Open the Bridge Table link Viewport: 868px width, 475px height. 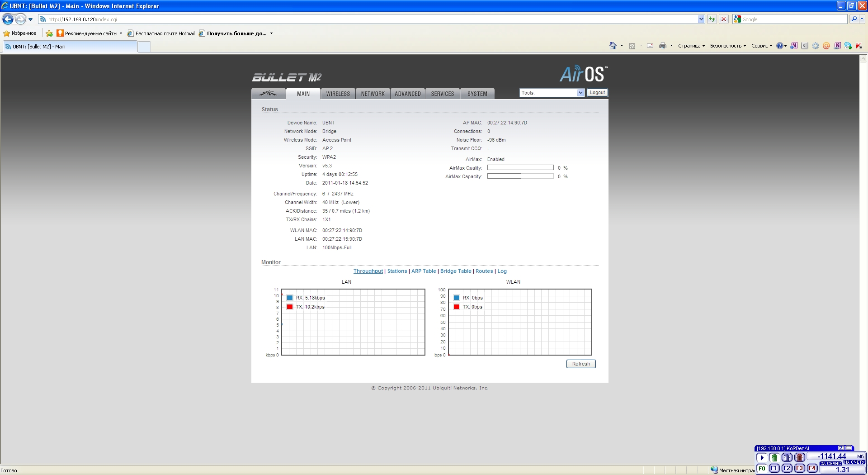tap(456, 271)
